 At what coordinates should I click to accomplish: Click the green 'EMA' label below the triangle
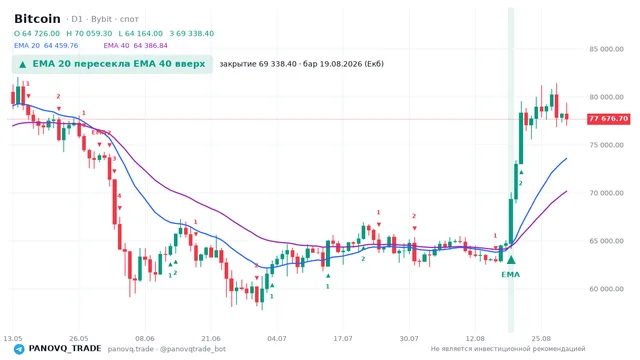click(511, 275)
